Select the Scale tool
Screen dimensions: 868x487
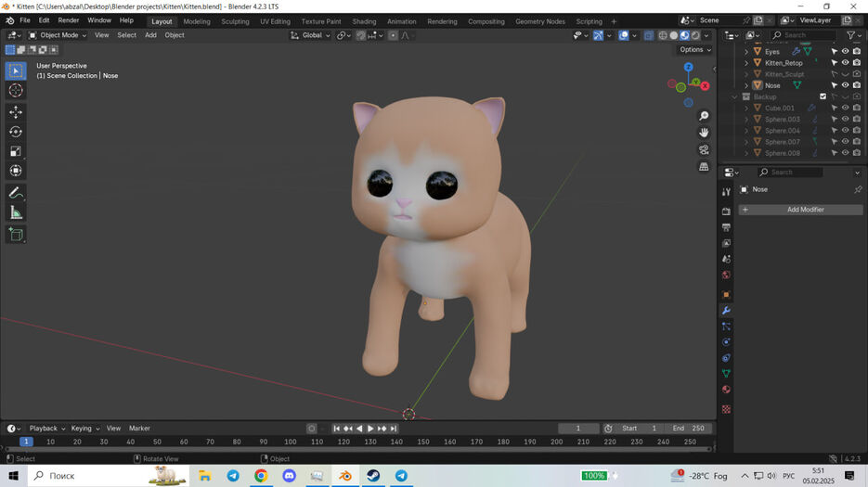tap(16, 151)
